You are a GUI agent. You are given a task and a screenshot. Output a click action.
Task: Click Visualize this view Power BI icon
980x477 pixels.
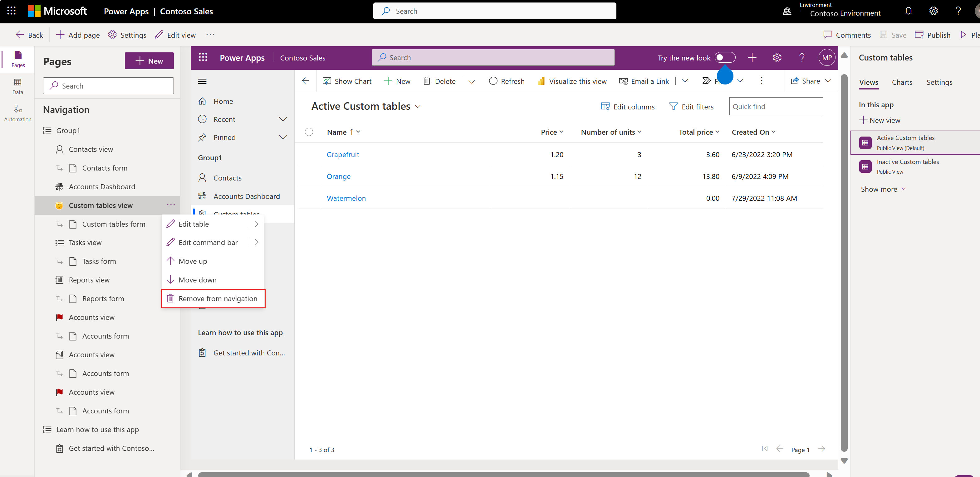click(x=541, y=81)
